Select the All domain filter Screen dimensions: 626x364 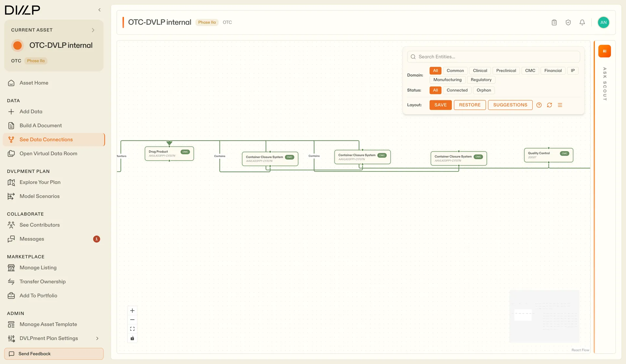pos(435,71)
